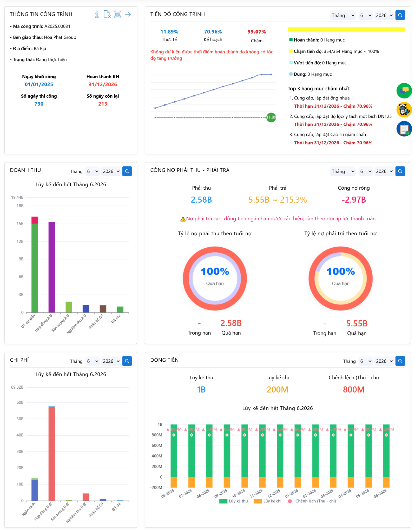Image resolution: width=415 pixels, height=532 pixels.
Task: Click the document with X icon
Action: coord(107,14)
